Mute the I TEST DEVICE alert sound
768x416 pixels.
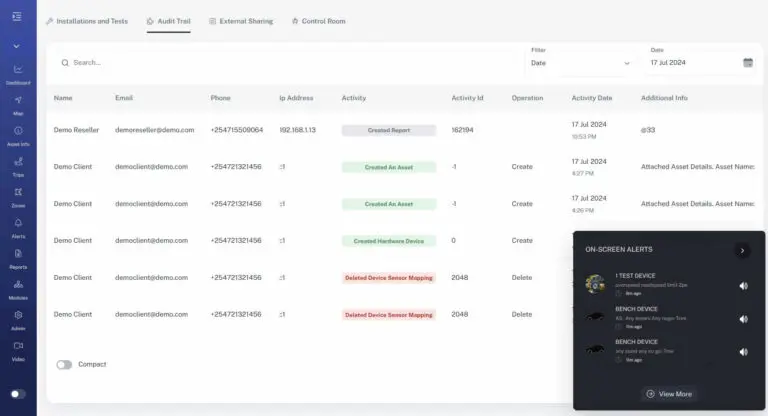(x=743, y=285)
